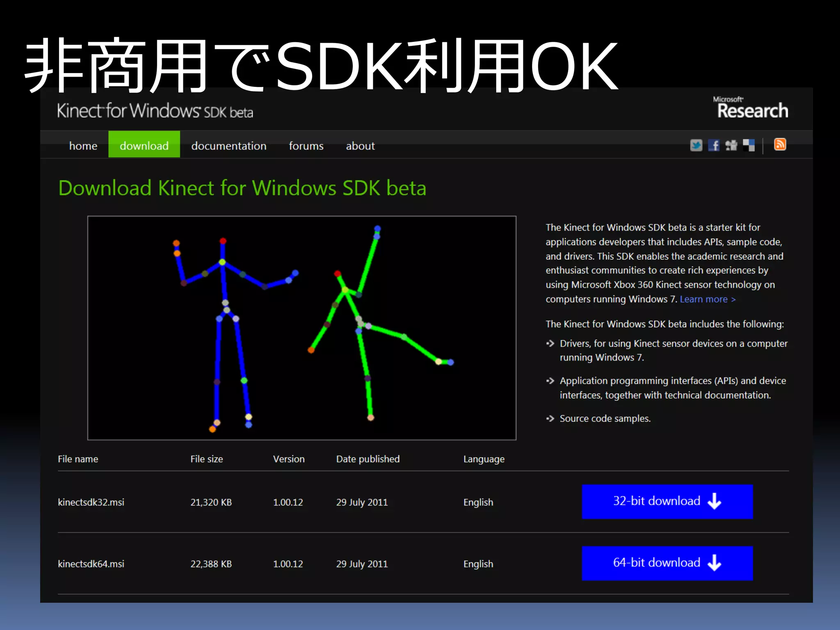Click 29 July 2011 in kinectsdk64.msi row
The image size is (840, 630).
362,564
